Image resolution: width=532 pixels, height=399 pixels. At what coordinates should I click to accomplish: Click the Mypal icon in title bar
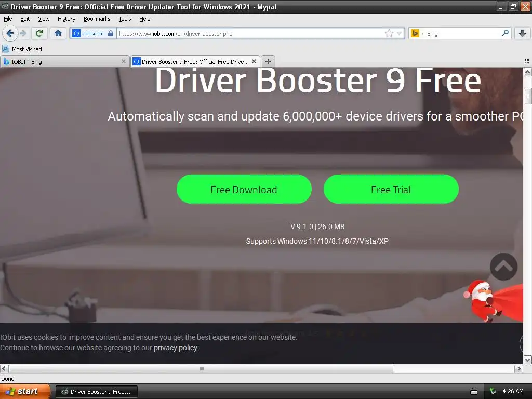(x=5, y=6)
